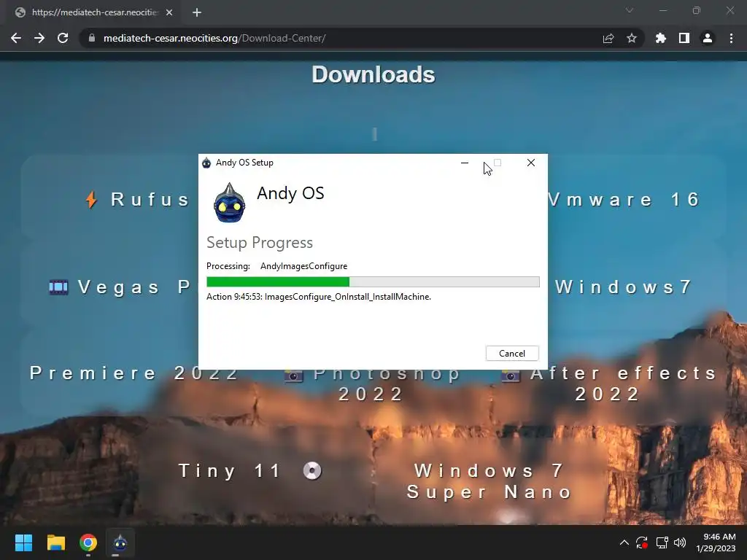
Task: Minimize the Andy OS Setup dialog
Action: [465, 163]
